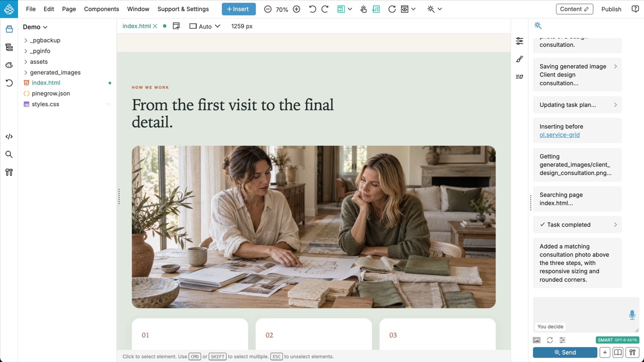Follow the ol.service-grid link

559,135
